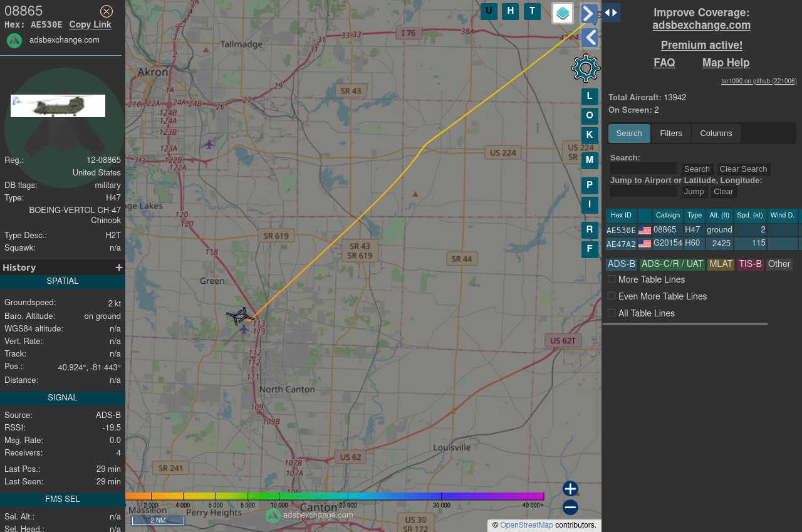Click the adsbexchange logo icon in left panel
The image size is (802, 532).
pyautogui.click(x=14, y=41)
